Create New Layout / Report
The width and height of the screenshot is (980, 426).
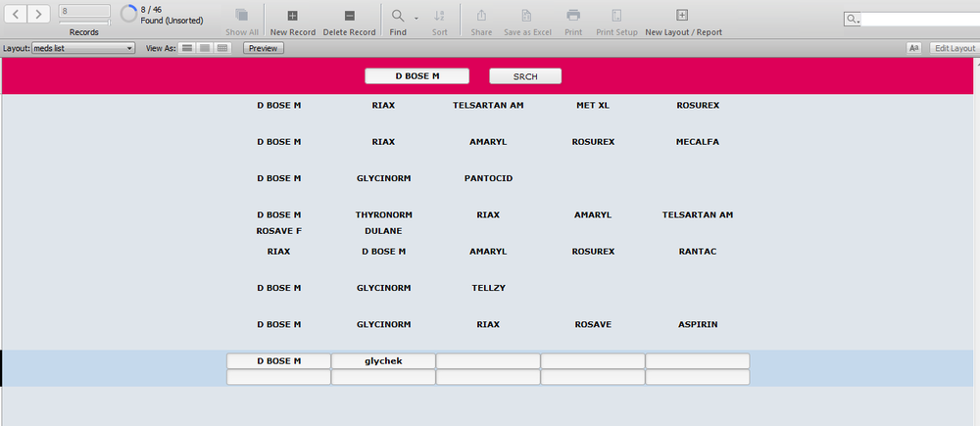[x=682, y=16]
